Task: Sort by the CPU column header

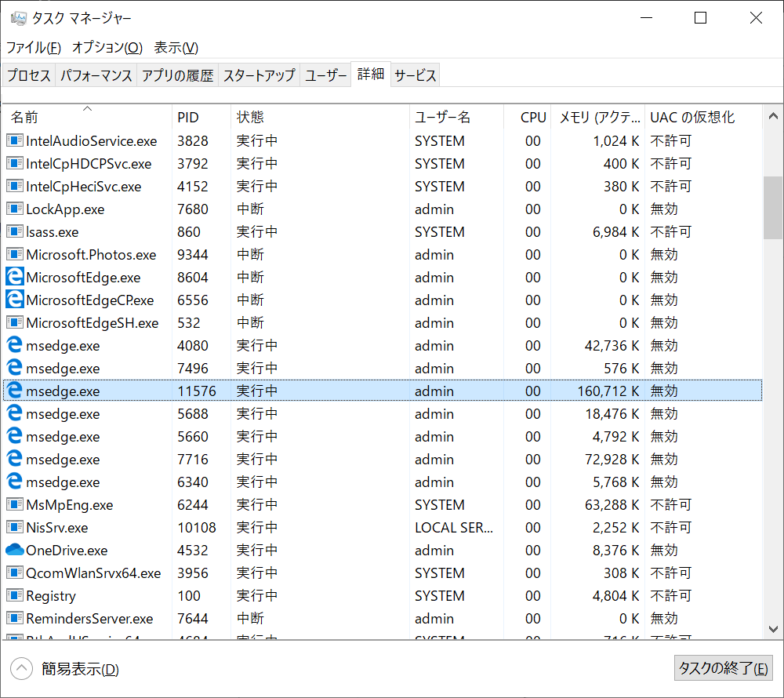Action: pos(528,117)
